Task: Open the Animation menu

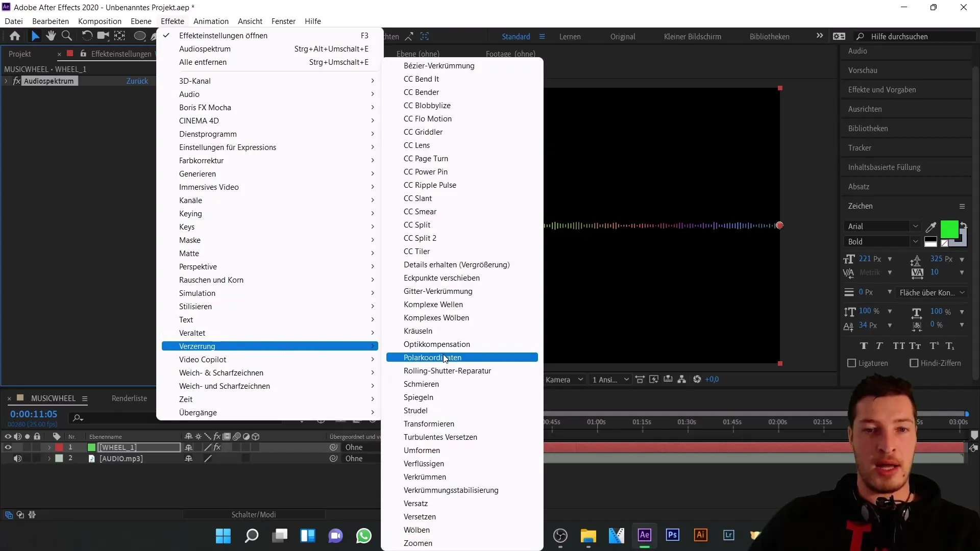Action: 211,21
